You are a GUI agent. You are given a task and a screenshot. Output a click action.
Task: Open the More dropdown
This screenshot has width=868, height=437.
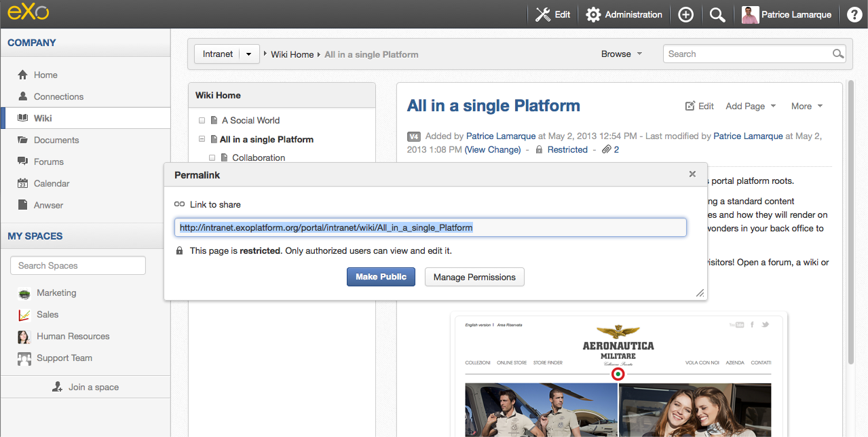pos(807,106)
